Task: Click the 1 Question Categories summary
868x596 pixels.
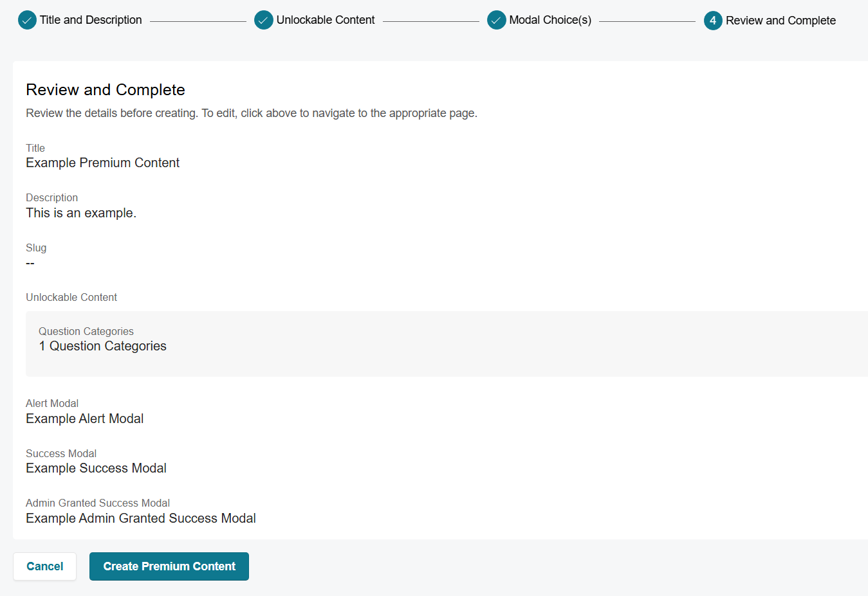Action: coord(102,347)
